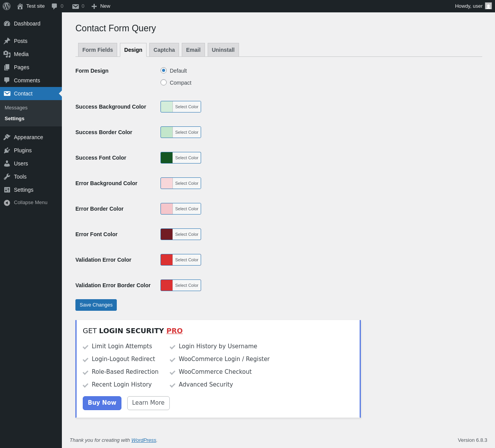495x448 pixels.
Task: Click the plus New icon in admin bar
Action: click(94, 6)
